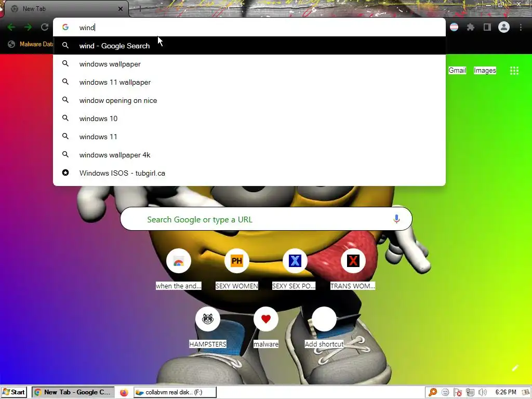Screen dimensions: 532x399
Task: Click the red-shield security tray icon
Action: pyautogui.click(x=457, y=393)
